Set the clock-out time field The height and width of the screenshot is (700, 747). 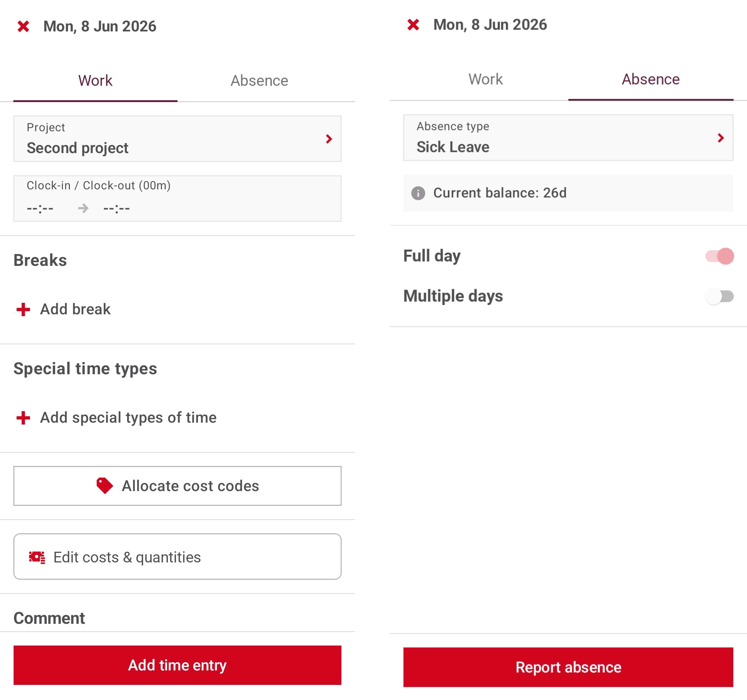tap(117, 209)
